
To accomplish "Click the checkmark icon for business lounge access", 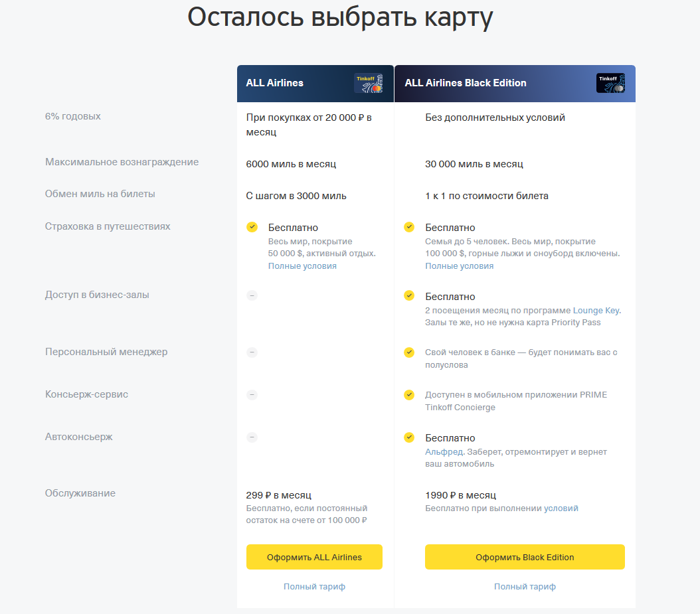I will [409, 295].
